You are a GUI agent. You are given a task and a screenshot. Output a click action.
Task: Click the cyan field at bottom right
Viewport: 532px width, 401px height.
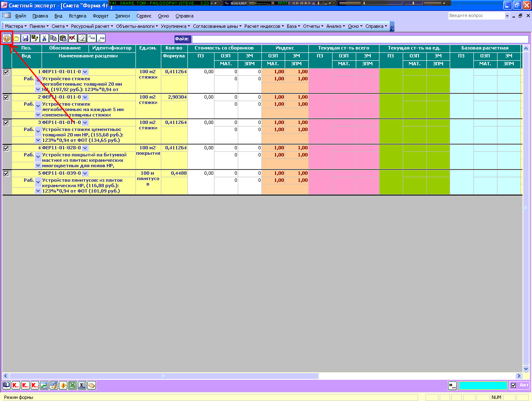[x=483, y=386]
